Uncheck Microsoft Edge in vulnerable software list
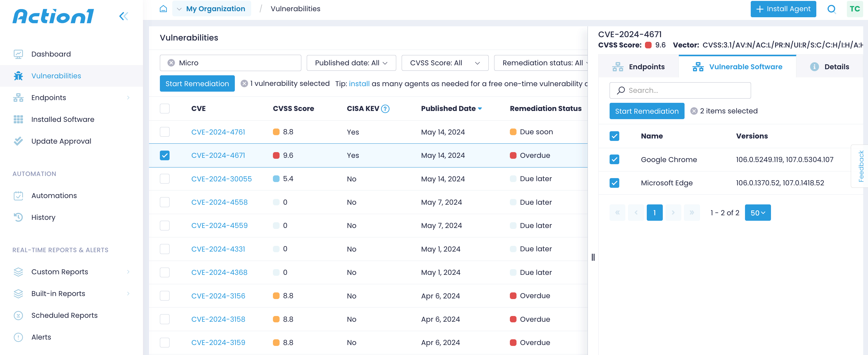Screen dimensions: 868x355 [x=614, y=183]
